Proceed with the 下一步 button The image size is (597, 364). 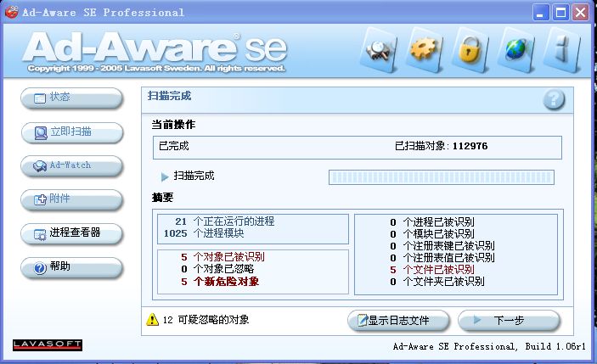509,320
